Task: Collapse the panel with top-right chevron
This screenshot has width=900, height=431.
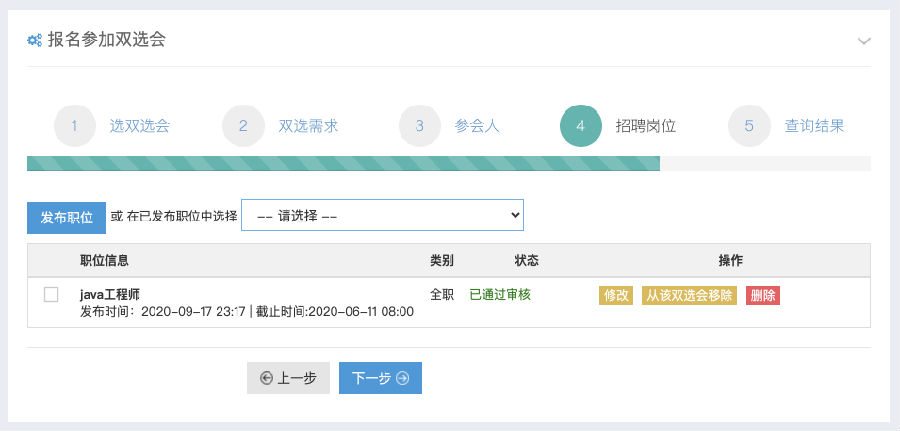Action: coord(864,41)
